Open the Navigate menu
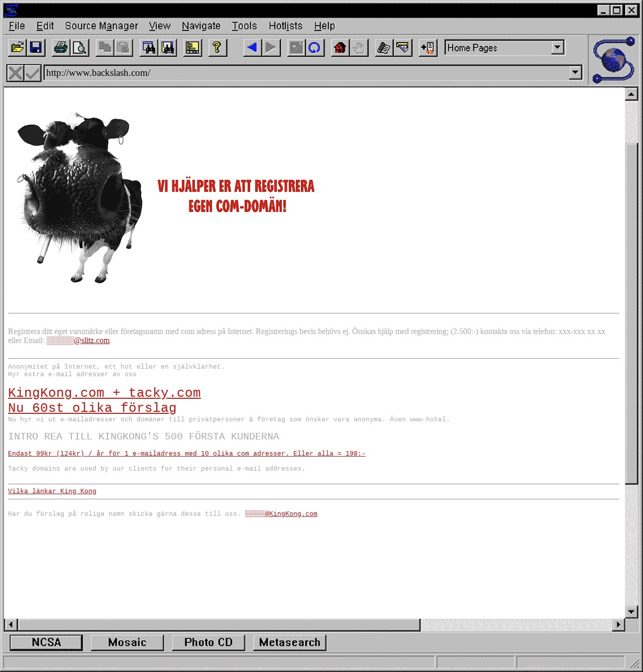The height and width of the screenshot is (672, 643). [x=201, y=26]
